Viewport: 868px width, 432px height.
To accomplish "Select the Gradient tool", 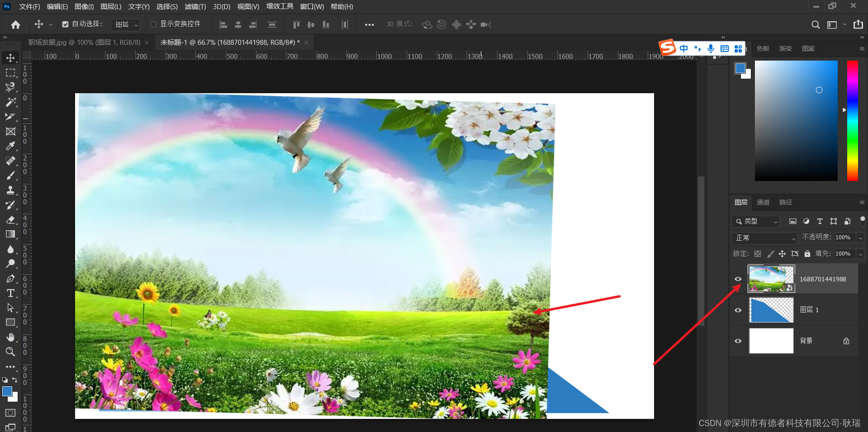I will [10, 234].
